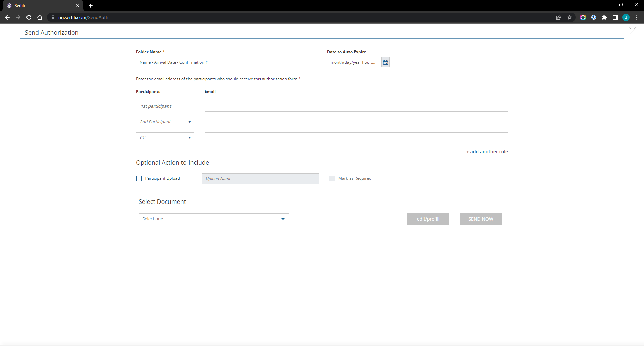Click the 2nd Participant email field
The height and width of the screenshot is (346, 644).
tap(356, 122)
